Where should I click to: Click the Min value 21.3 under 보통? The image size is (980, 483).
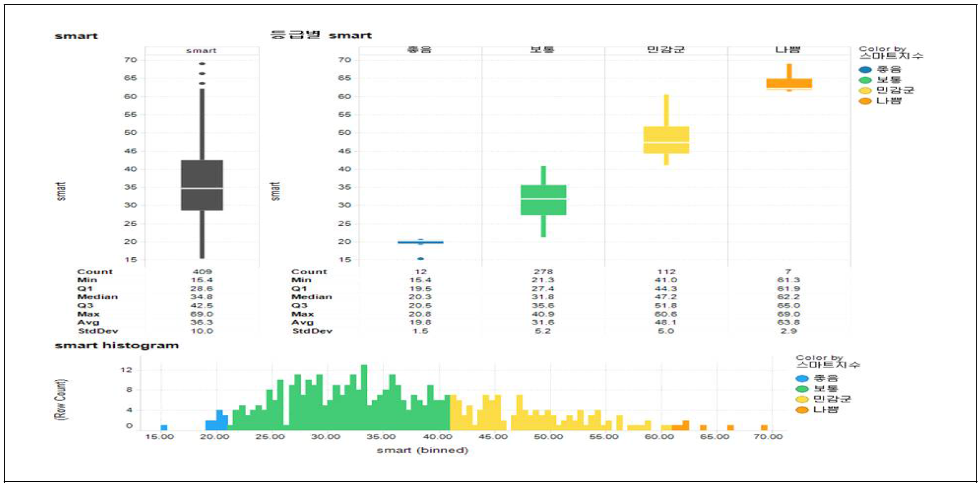coord(543,280)
